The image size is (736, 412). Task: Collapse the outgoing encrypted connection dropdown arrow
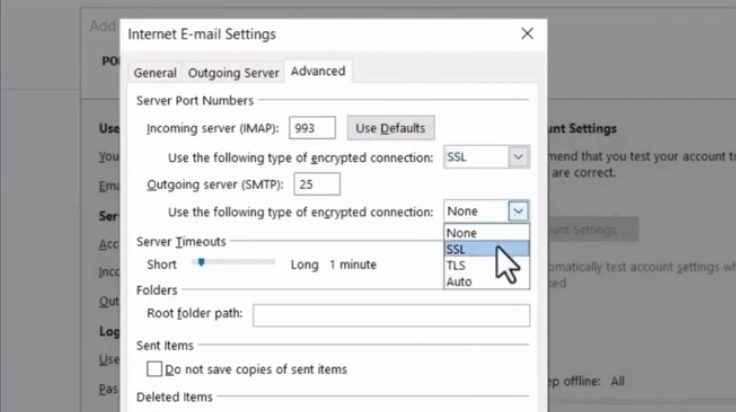point(517,211)
